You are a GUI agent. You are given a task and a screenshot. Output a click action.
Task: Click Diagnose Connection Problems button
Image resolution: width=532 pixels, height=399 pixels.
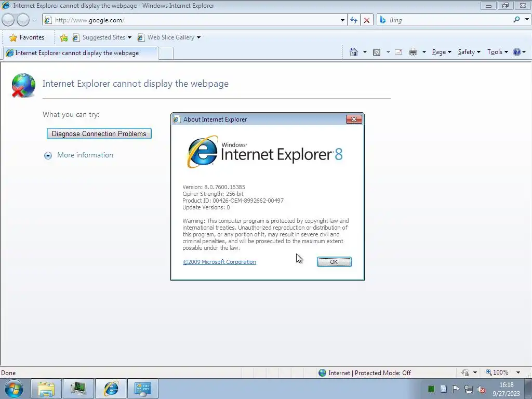(x=99, y=134)
